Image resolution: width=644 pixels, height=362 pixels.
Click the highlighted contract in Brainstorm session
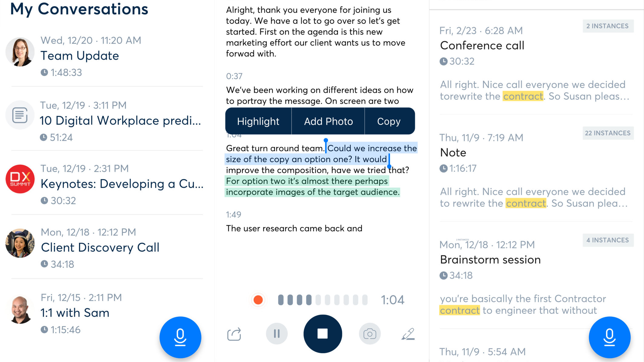[x=460, y=310]
